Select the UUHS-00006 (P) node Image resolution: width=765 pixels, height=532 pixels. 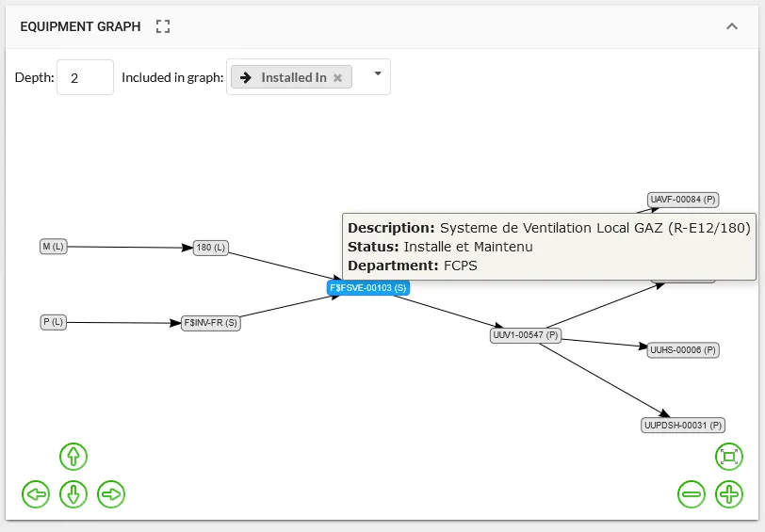pyautogui.click(x=683, y=350)
